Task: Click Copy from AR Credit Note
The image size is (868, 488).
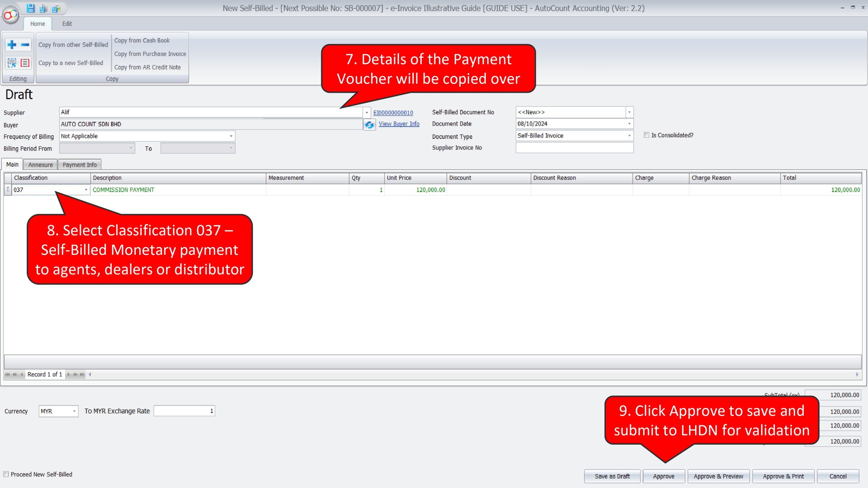Action: click(x=147, y=67)
